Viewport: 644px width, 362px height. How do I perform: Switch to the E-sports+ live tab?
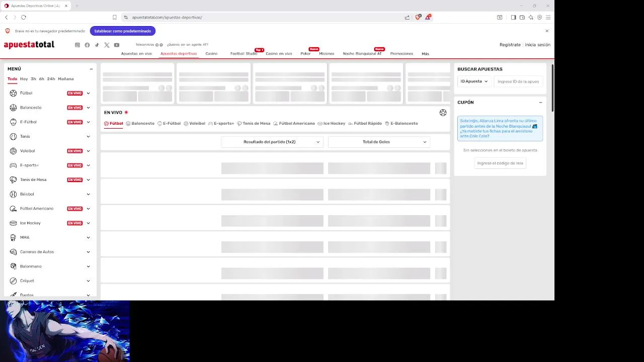(221, 123)
